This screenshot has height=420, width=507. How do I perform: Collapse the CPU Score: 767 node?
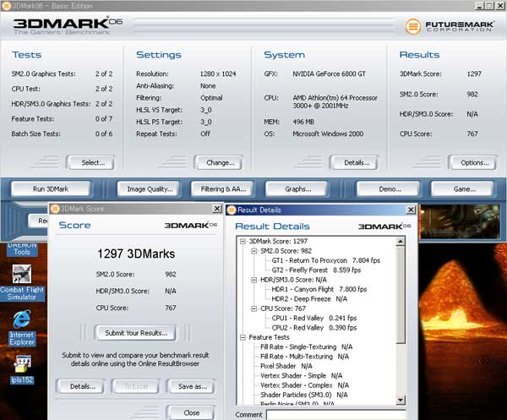point(254,308)
